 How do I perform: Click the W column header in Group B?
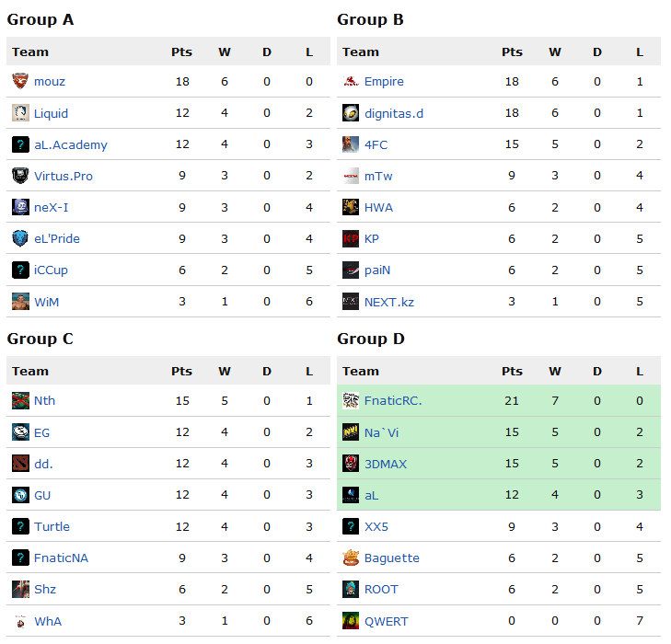click(x=555, y=52)
